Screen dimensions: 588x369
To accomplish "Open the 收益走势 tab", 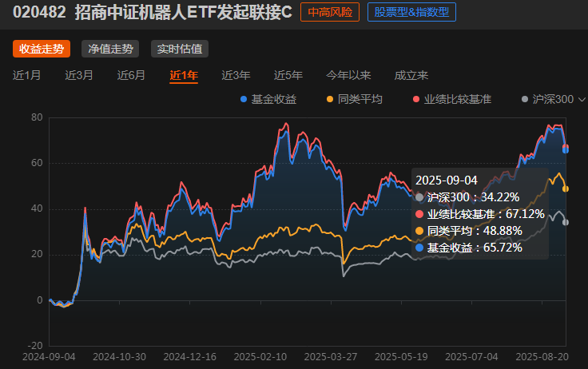I will coord(42,49).
